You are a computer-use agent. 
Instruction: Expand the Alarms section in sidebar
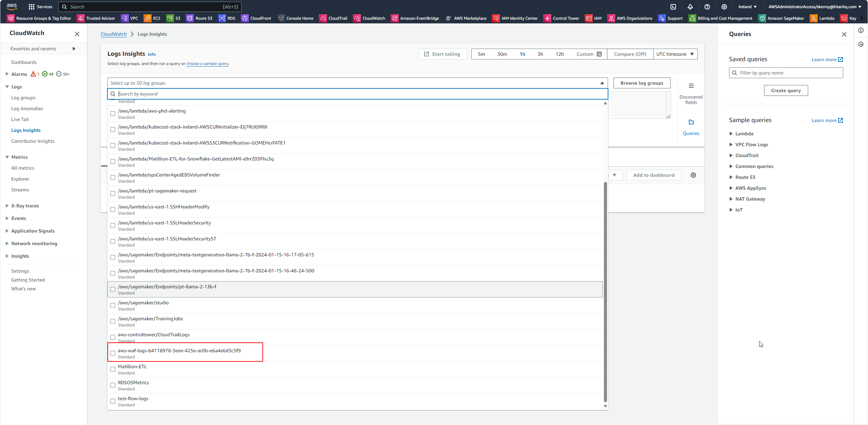tap(7, 74)
